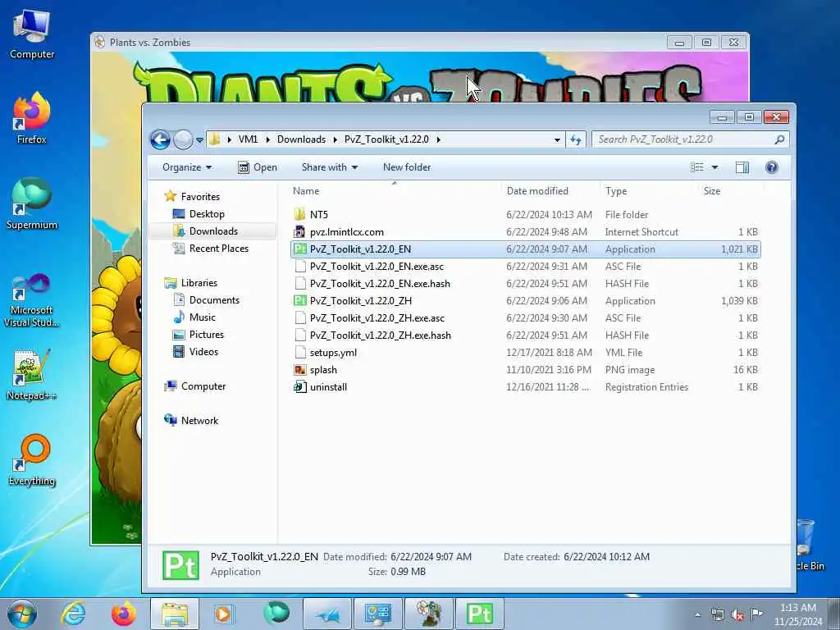Viewport: 840px width, 630px height.
Task: Click the muted volume tray icon
Action: (737, 614)
